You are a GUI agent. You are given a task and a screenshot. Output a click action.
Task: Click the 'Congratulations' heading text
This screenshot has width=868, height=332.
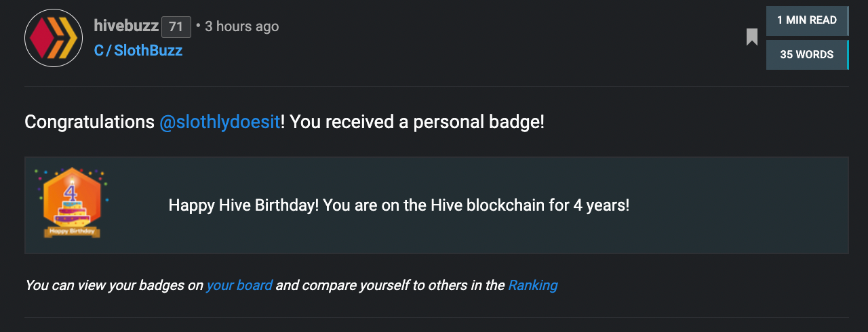(x=90, y=123)
